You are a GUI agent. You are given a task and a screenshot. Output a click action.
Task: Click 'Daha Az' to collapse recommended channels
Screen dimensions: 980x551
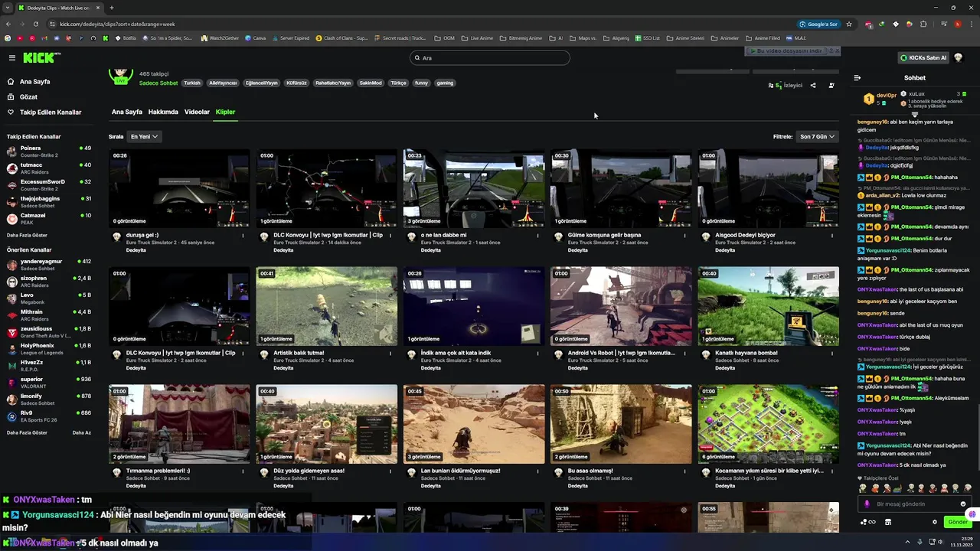81,432
